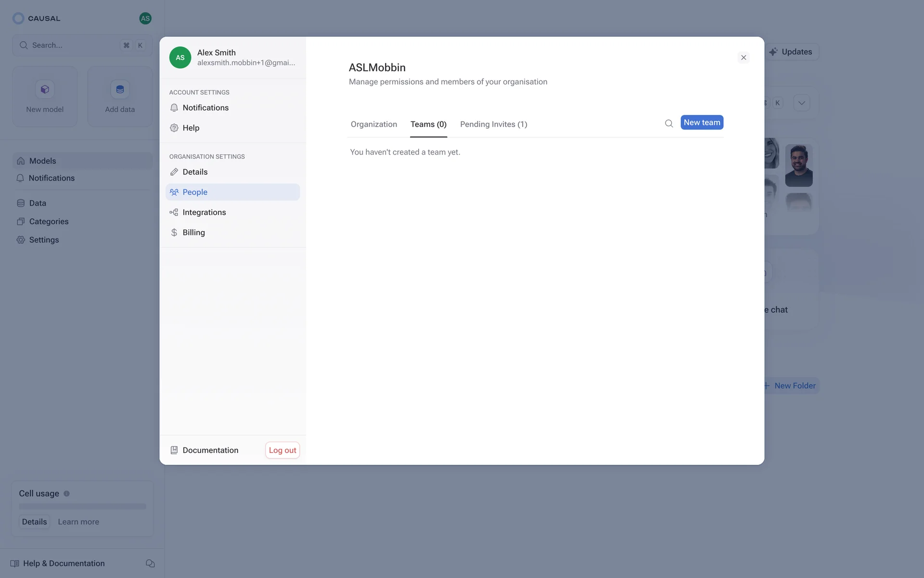Switch to the Organization tab
The width and height of the screenshot is (924, 578).
[x=373, y=124]
